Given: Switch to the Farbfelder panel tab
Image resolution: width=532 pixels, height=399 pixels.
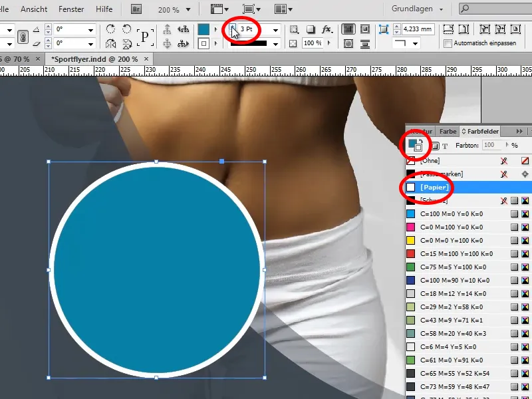Looking at the screenshot, I should pyautogui.click(x=480, y=131).
